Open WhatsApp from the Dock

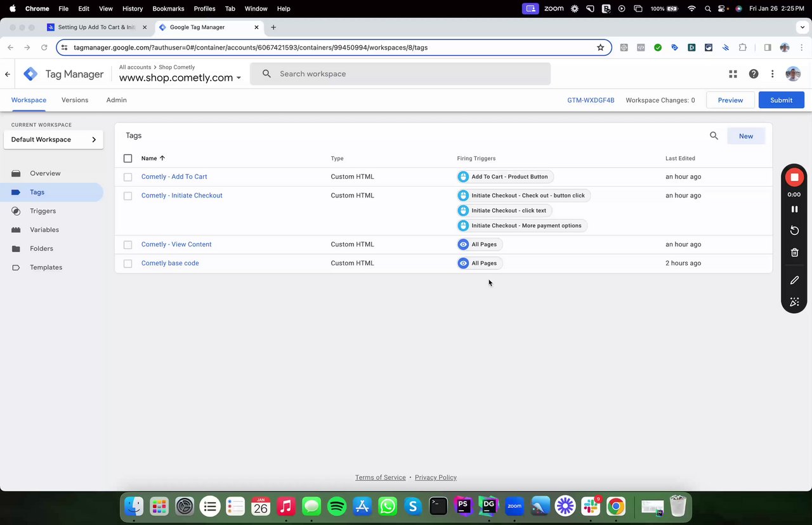tap(388, 506)
